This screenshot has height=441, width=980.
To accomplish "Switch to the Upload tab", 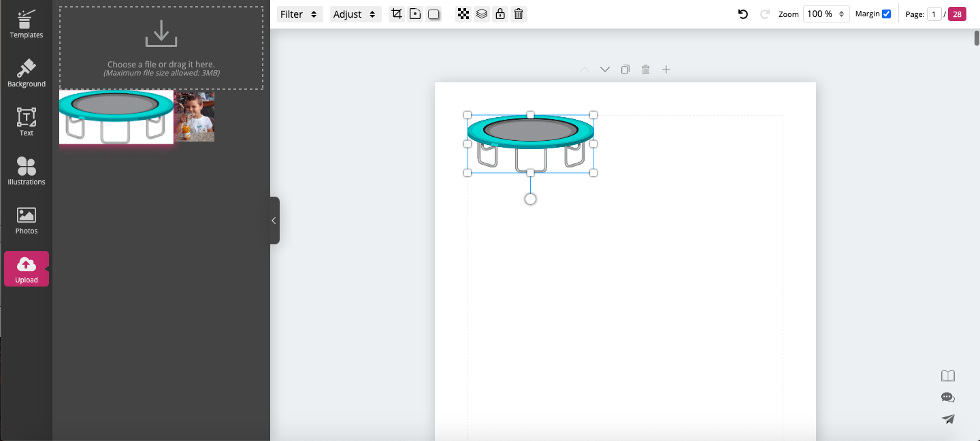I will pos(26,268).
